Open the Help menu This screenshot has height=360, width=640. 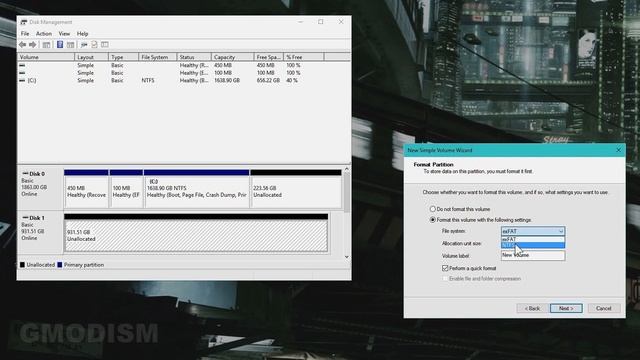(82, 33)
